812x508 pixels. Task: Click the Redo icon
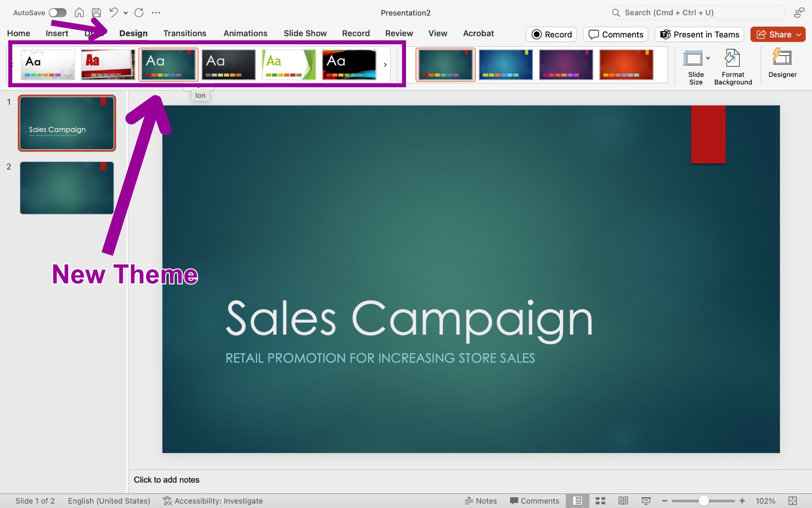139,13
